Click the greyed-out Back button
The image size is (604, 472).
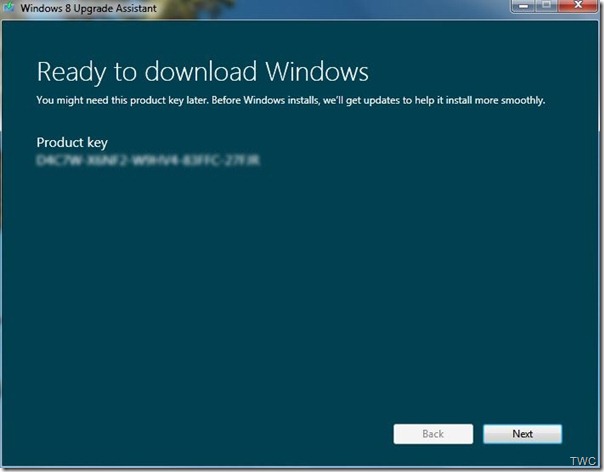(x=433, y=434)
